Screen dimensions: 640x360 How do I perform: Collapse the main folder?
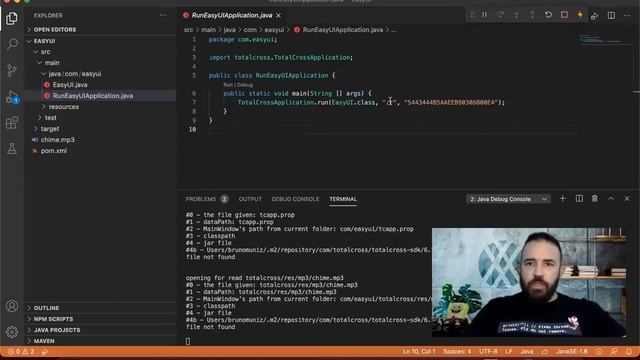click(x=100, y=63)
